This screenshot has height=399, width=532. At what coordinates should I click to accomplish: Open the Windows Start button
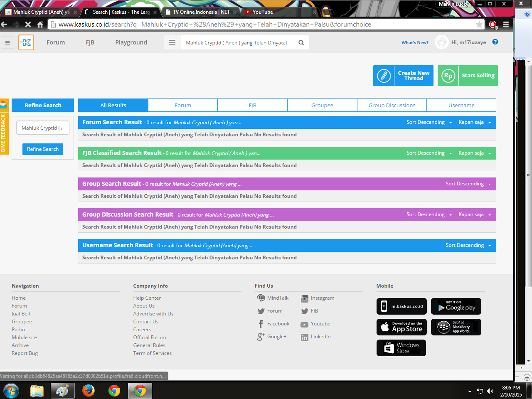[11, 391]
